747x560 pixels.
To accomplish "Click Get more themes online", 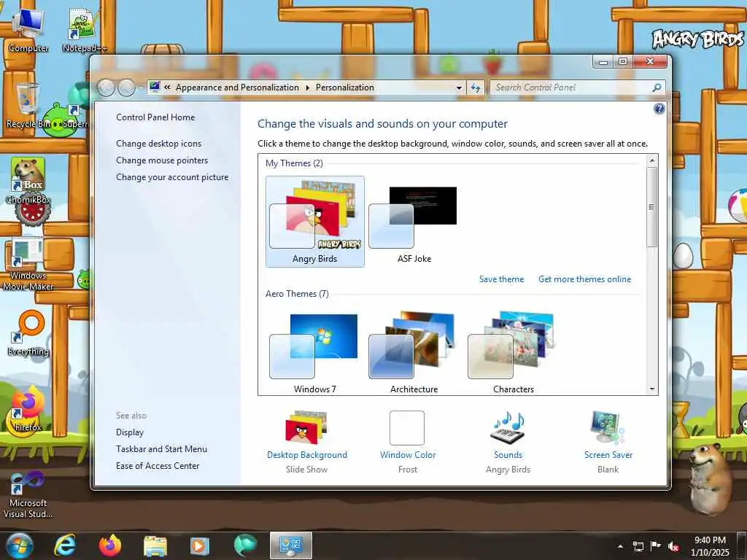I will 584,279.
